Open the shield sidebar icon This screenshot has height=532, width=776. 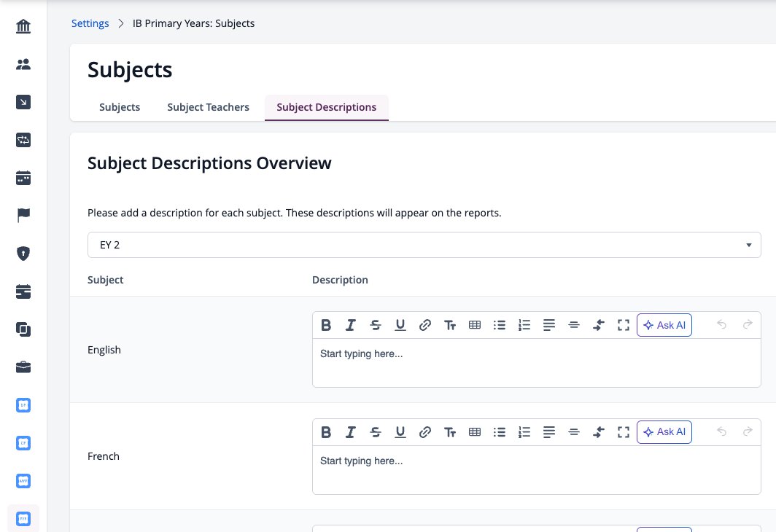23,254
